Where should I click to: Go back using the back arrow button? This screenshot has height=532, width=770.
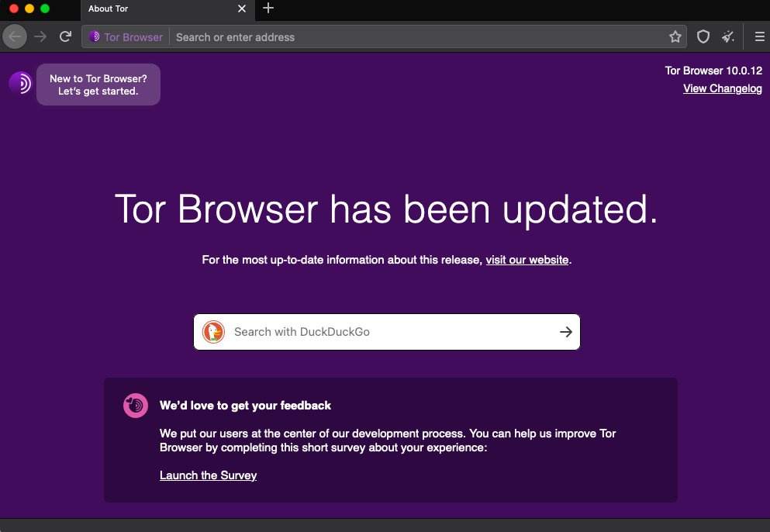[15, 37]
